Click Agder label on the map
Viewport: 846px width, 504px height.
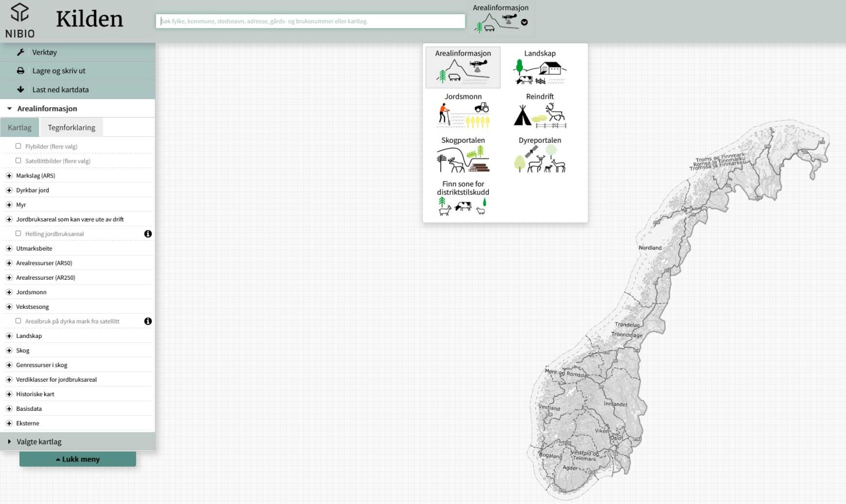[x=570, y=468]
